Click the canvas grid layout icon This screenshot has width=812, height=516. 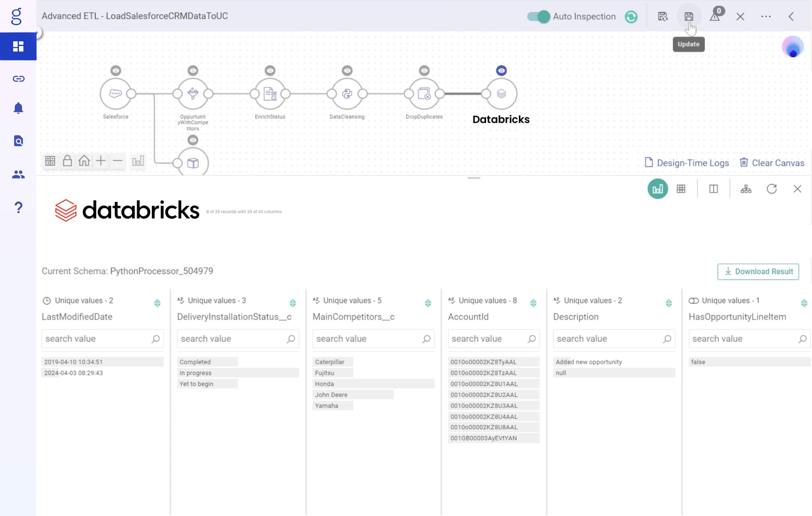50,161
